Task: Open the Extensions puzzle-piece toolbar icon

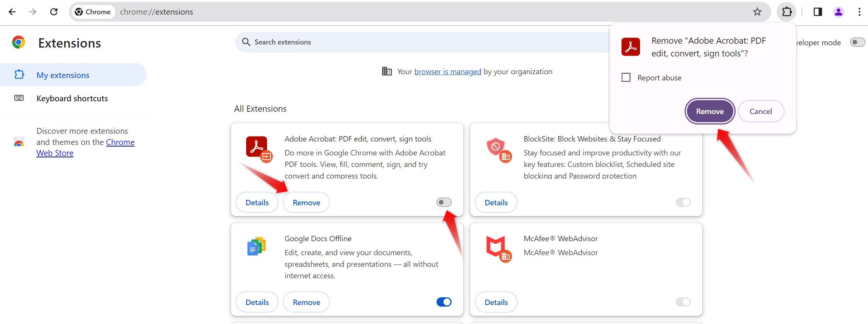Action: (787, 12)
